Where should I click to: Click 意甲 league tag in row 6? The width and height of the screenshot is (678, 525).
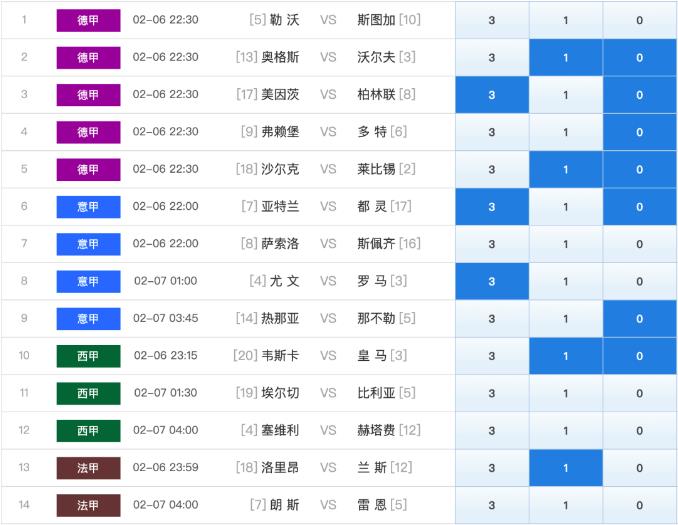click(x=88, y=207)
